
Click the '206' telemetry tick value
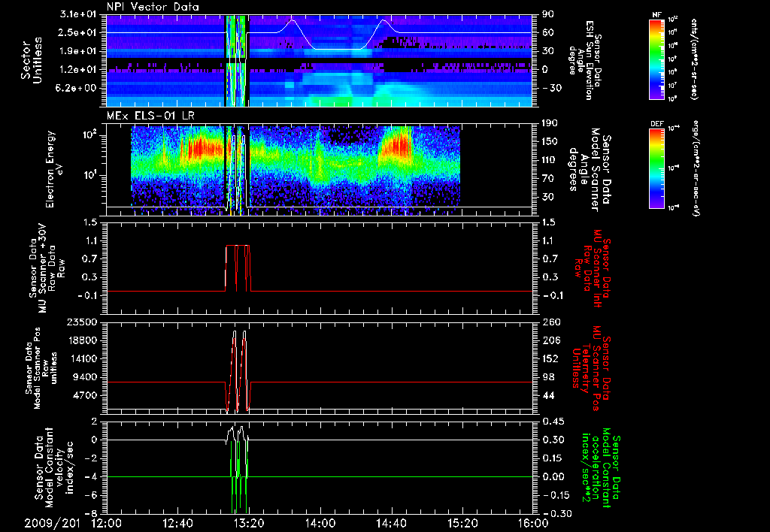551,340
